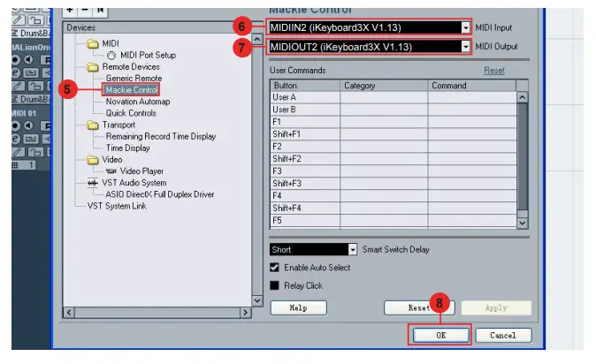The image size is (596, 364).
Task: Select Video Player text in device tree
Action: pyautogui.click(x=141, y=171)
